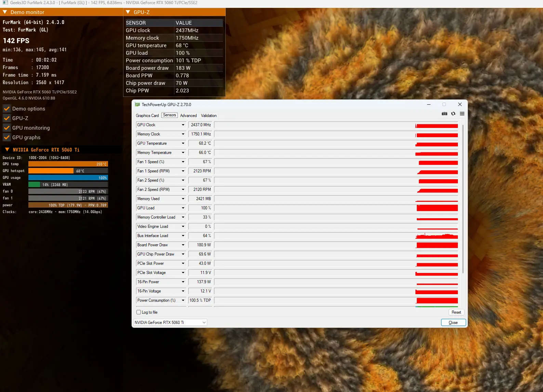Image resolution: width=543 pixels, height=392 pixels.
Task: Open the Board Power Draw dropdown
Action: pyautogui.click(x=183, y=245)
